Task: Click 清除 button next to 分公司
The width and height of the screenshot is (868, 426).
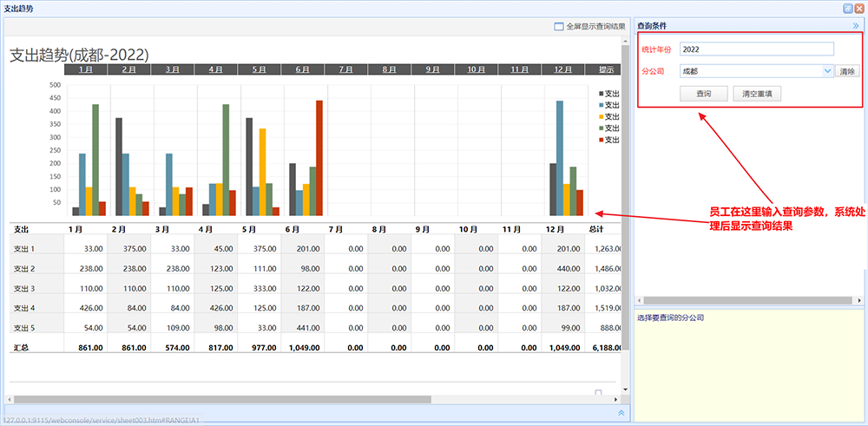Action: [847, 71]
